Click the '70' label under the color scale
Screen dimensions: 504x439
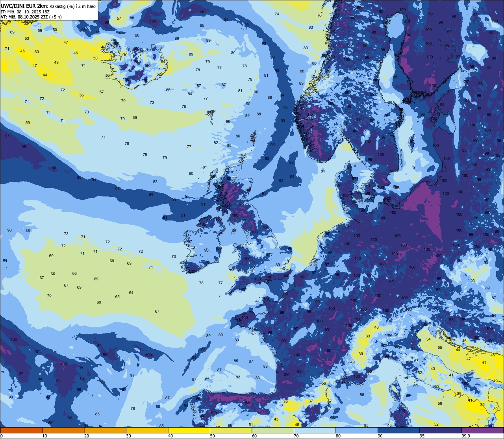point(296,436)
